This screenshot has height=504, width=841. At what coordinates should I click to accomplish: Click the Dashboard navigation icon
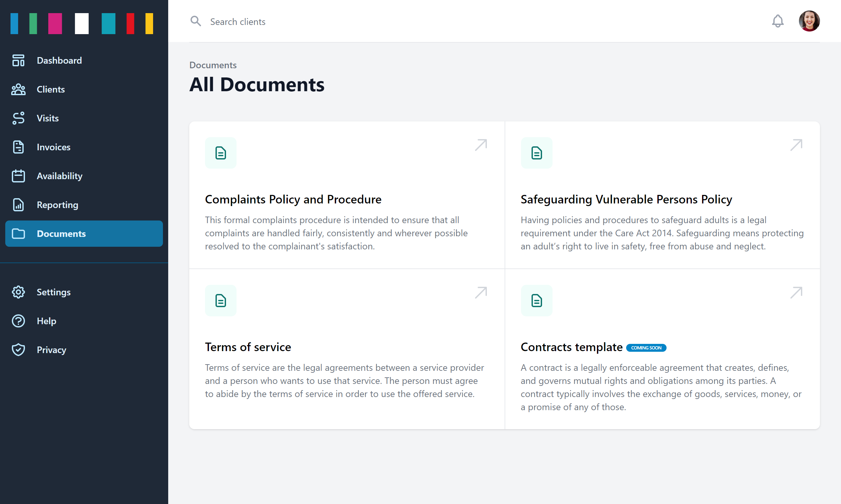click(x=18, y=60)
